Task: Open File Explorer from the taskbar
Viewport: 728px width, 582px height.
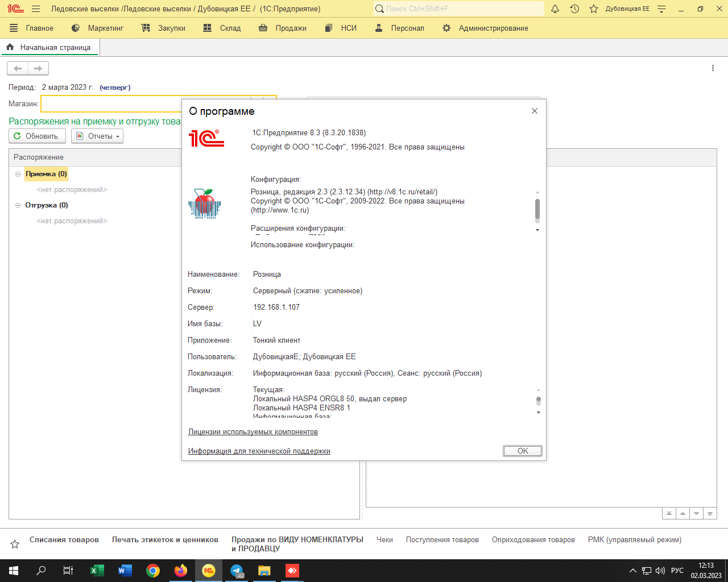Action: 264,571
